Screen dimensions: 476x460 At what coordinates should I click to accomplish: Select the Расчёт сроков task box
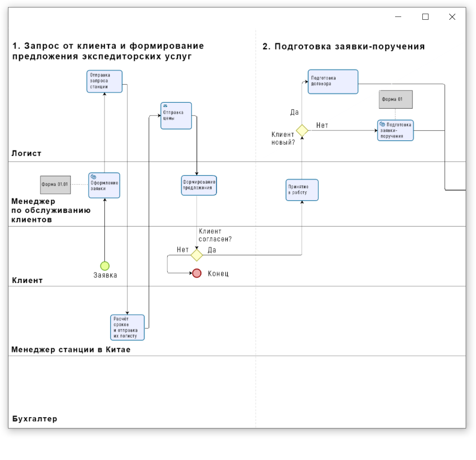point(127,327)
